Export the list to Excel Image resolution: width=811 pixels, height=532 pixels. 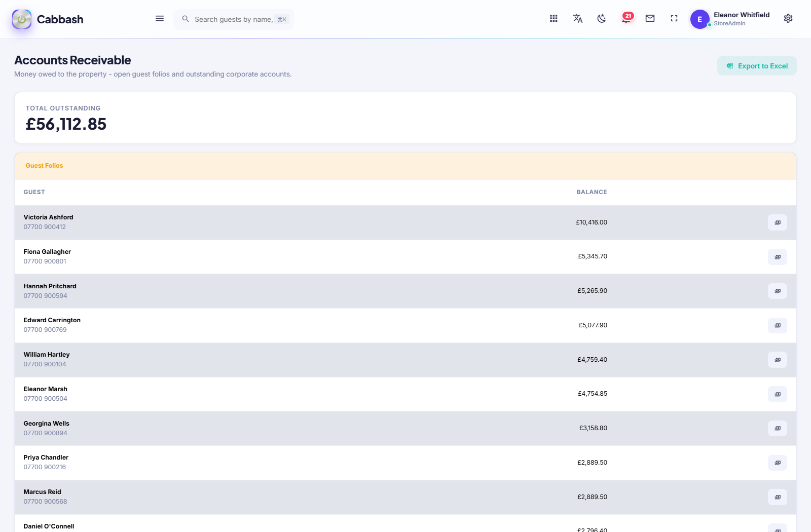757,66
